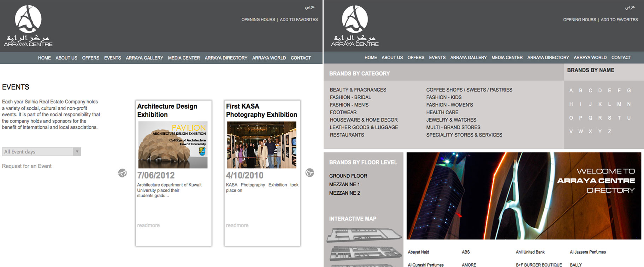Open the Architecture Design Exhibition title
The width and height of the screenshot is (644, 267).
pos(167,110)
